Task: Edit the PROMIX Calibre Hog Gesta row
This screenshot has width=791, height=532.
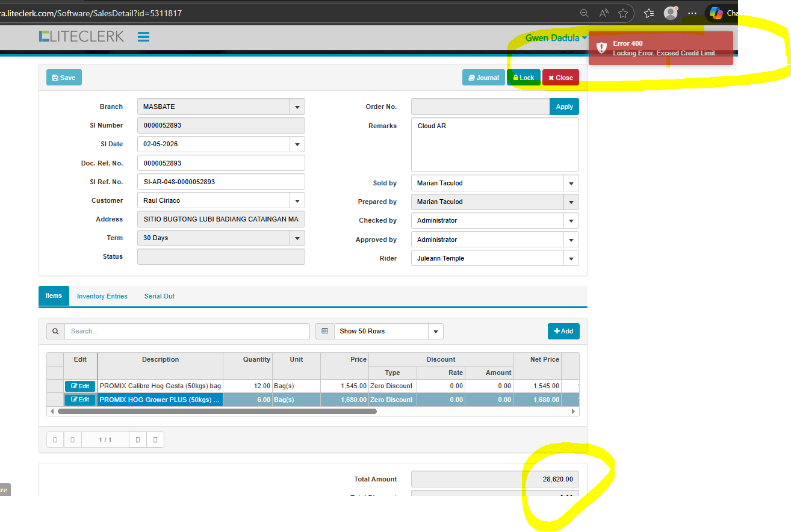Action: pyautogui.click(x=80, y=386)
